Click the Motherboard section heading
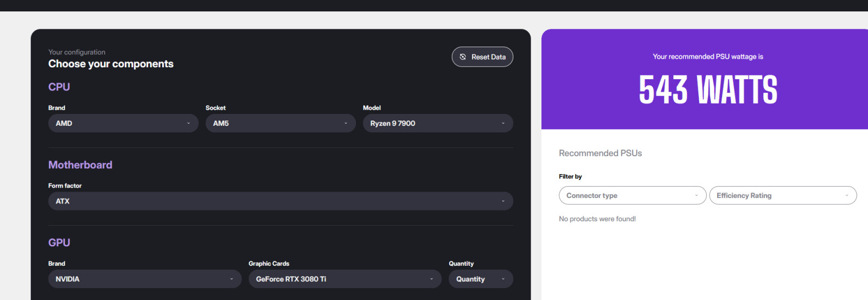 pos(80,165)
